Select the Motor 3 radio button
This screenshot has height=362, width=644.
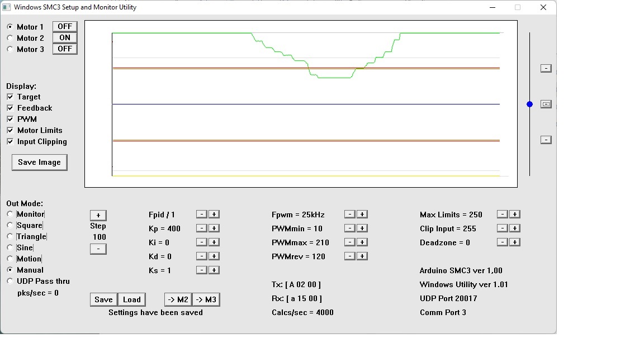coord(10,49)
